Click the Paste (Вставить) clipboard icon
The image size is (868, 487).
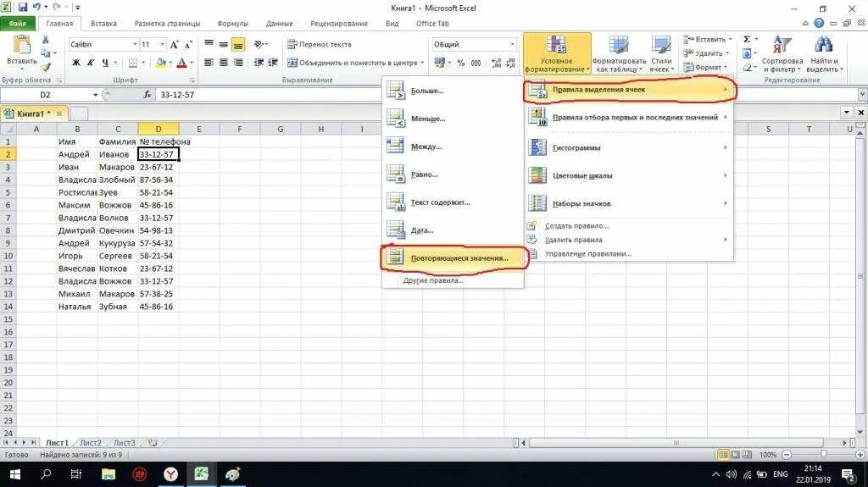21,45
